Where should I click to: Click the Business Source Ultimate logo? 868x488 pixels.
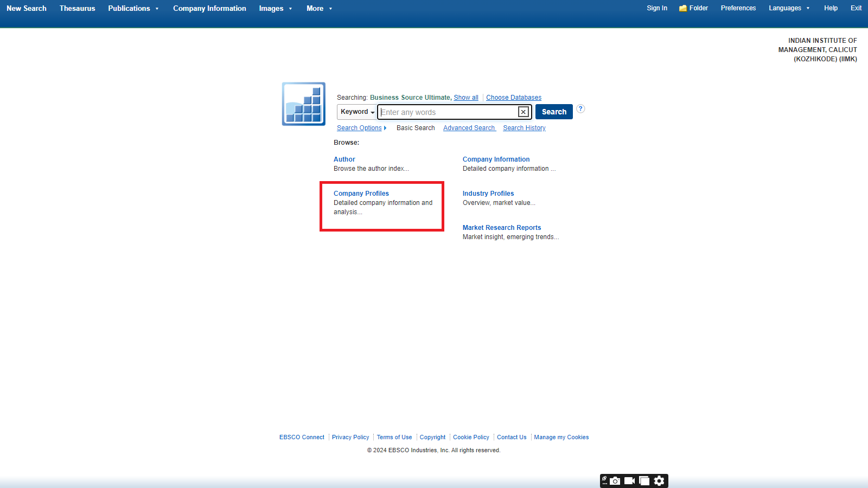pyautogui.click(x=303, y=104)
